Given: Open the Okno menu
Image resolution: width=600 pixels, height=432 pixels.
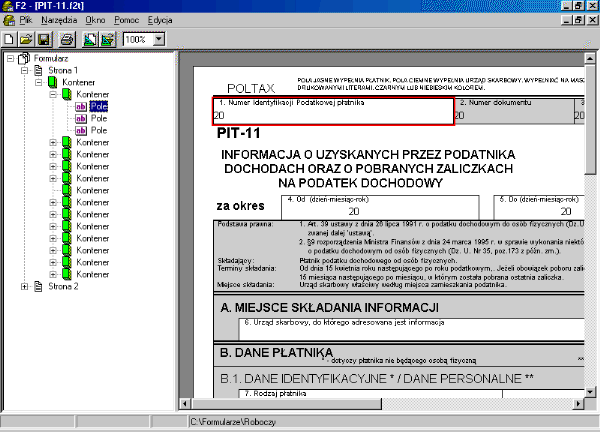Looking at the screenshot, I should [x=95, y=20].
